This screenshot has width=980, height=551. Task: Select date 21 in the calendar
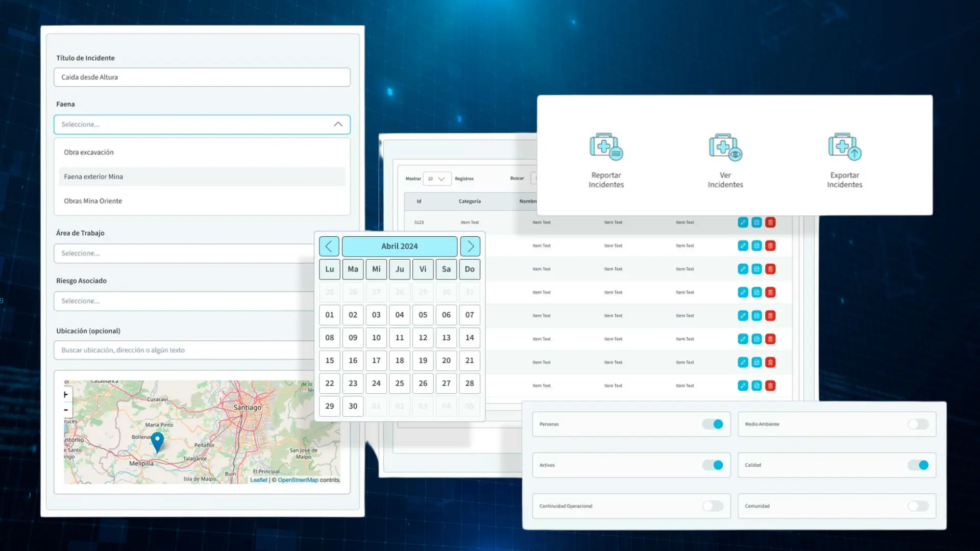point(470,361)
